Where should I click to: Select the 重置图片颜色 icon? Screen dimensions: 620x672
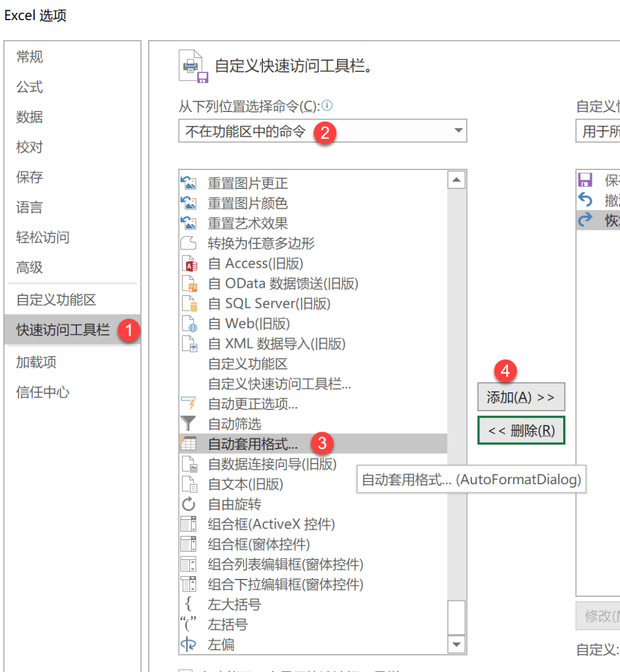[x=188, y=203]
